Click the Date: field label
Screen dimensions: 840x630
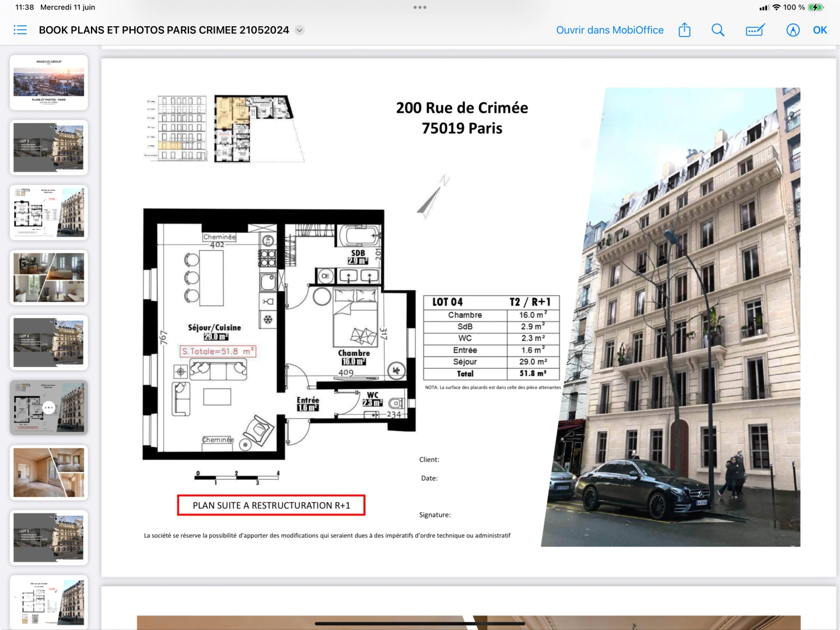(429, 478)
